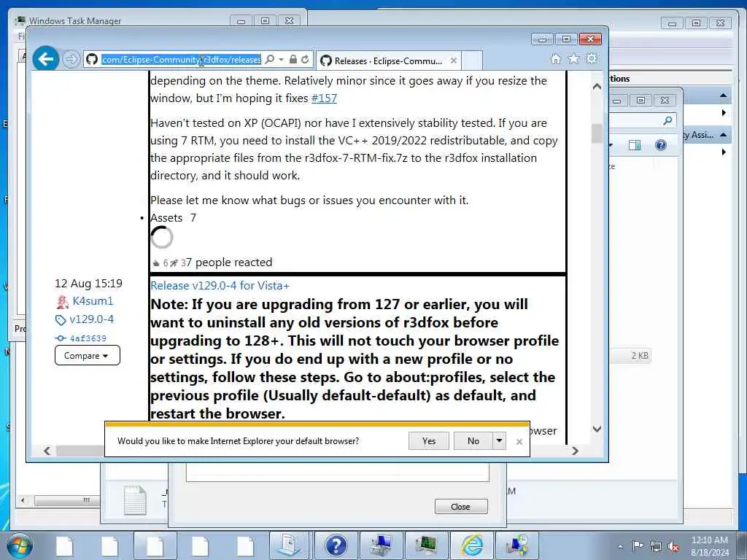Viewport: 747px width, 560px height.
Task: Click the IE forward arrow button
Action: 71,60
